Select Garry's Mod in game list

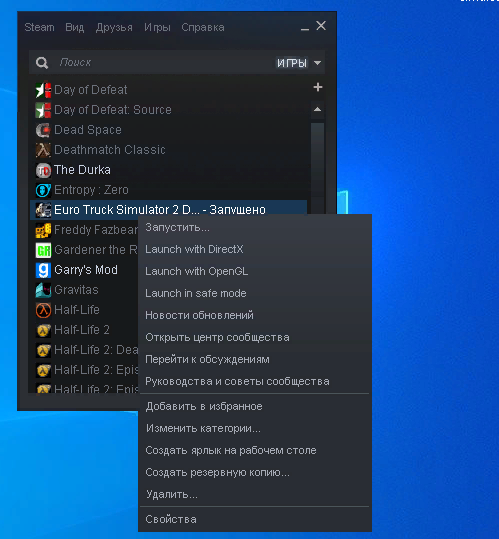(x=84, y=270)
